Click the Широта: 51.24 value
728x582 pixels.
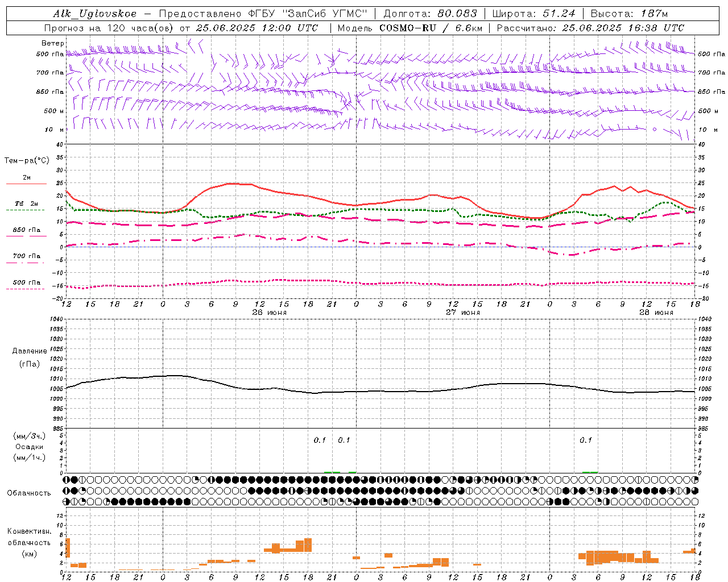pyautogui.click(x=533, y=14)
